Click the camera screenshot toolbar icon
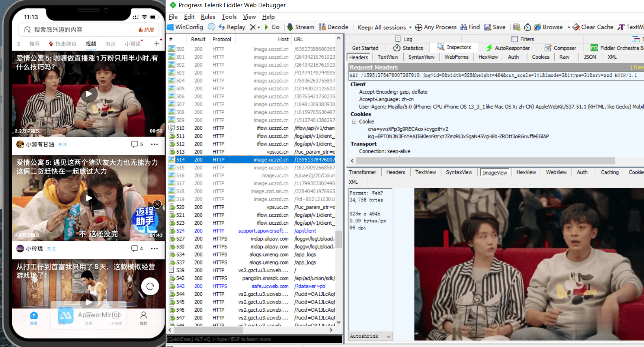Screen dimensions: 644x347 516,27
